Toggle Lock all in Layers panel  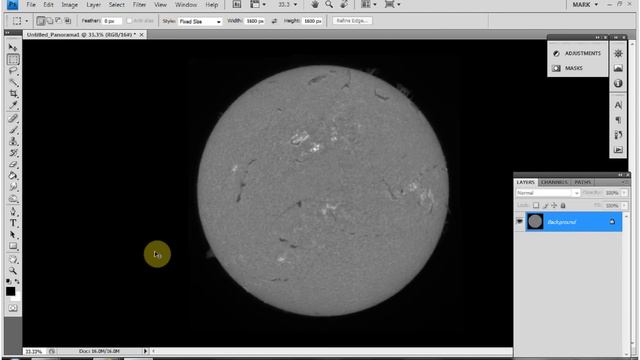(563, 206)
